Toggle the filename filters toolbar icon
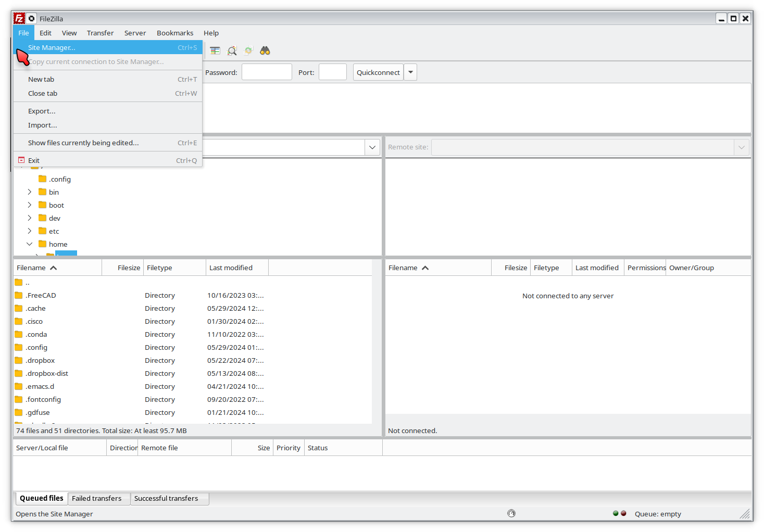 tap(215, 50)
